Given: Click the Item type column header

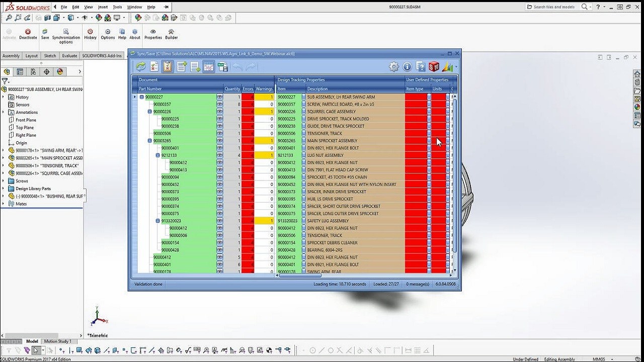Looking at the screenshot, I should [418, 89].
